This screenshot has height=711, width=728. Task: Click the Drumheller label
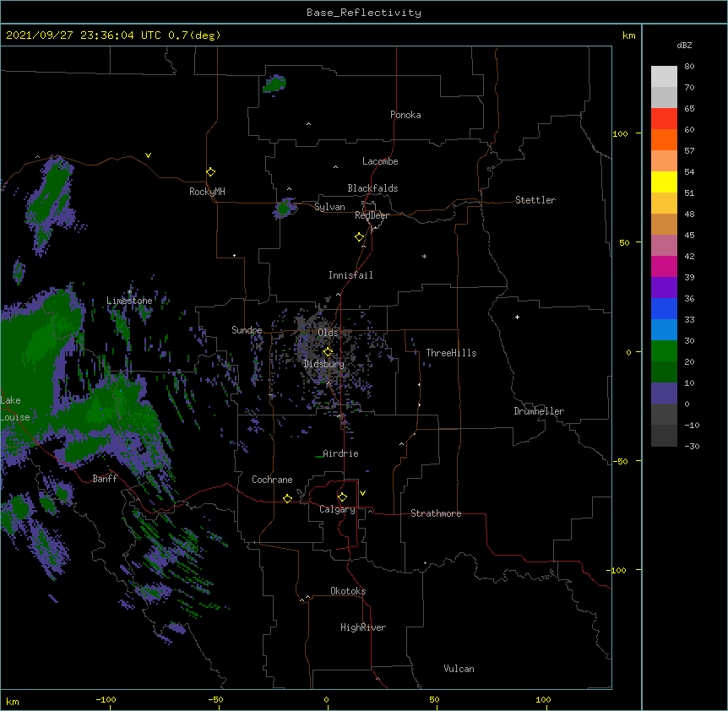[539, 411]
